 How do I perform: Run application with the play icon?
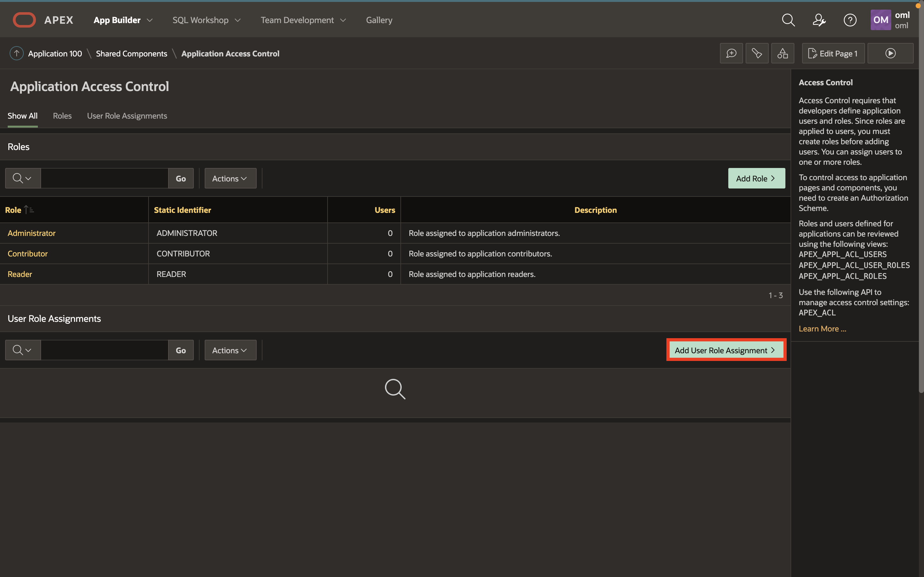click(x=890, y=54)
